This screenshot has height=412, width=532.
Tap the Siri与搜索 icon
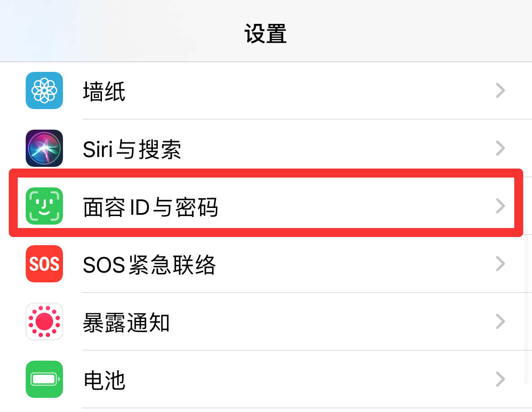coord(44,148)
